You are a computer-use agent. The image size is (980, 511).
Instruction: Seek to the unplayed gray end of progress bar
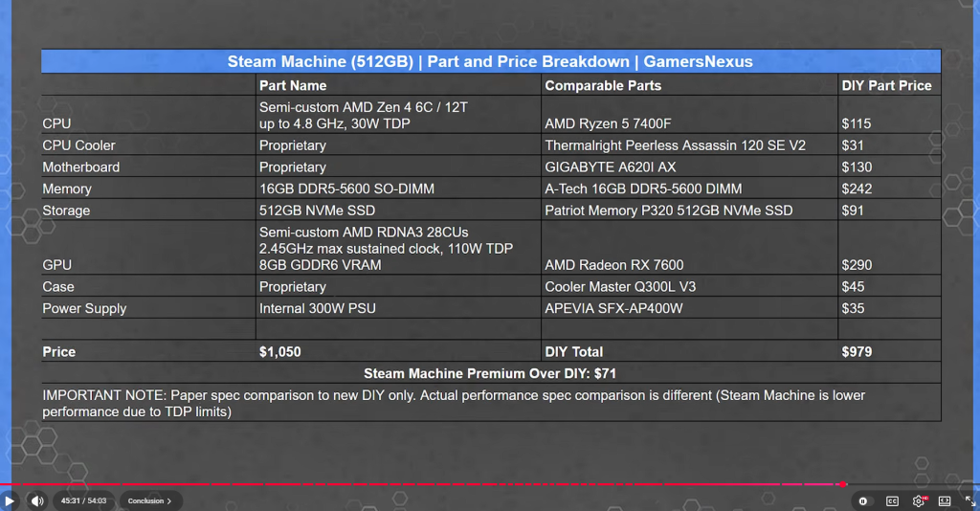(x=913, y=484)
